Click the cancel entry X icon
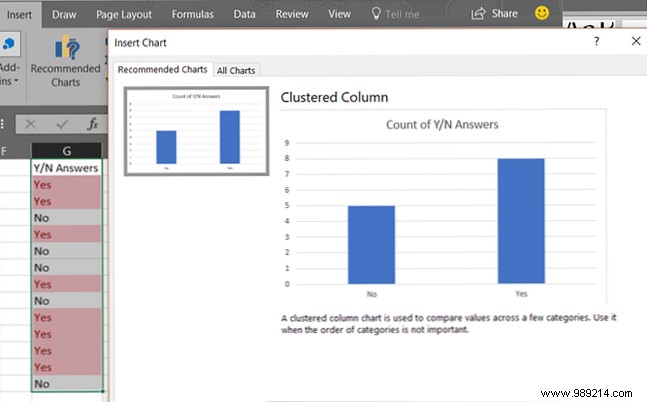 [31, 124]
